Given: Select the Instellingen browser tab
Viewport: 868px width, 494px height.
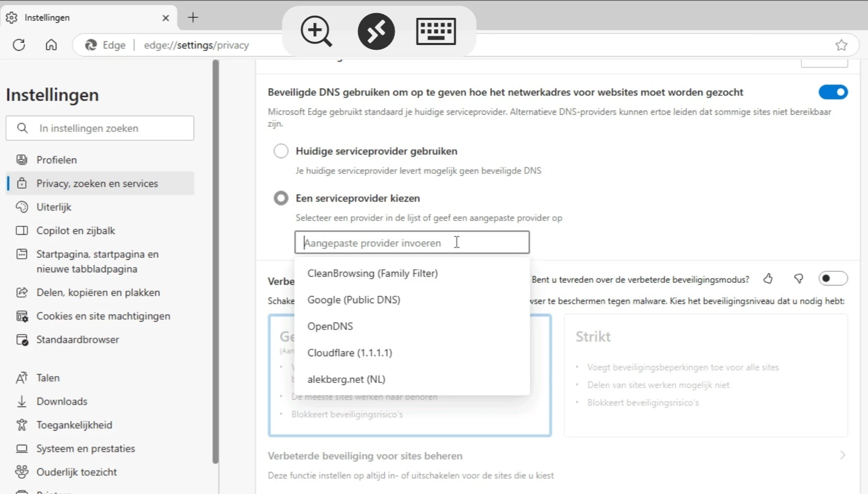Looking at the screenshot, I should click(88, 17).
